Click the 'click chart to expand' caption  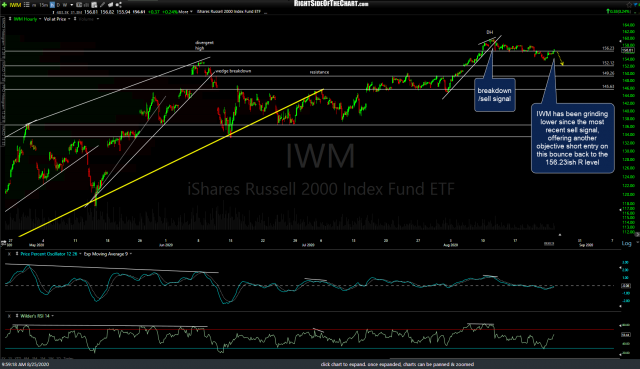coord(397,364)
